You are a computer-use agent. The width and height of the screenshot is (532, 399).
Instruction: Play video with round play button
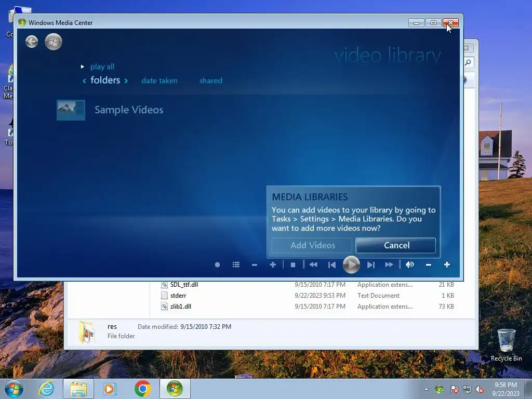coord(351,264)
